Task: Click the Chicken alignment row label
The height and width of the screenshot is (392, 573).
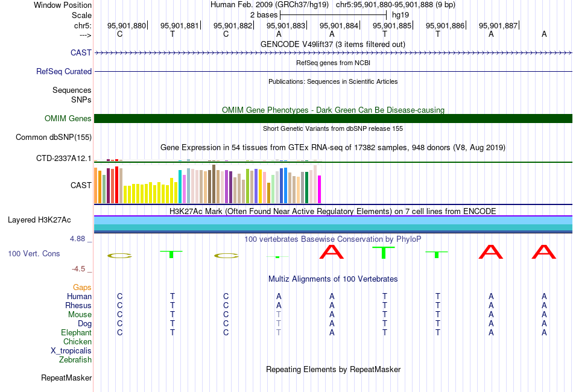Action: click(x=77, y=341)
